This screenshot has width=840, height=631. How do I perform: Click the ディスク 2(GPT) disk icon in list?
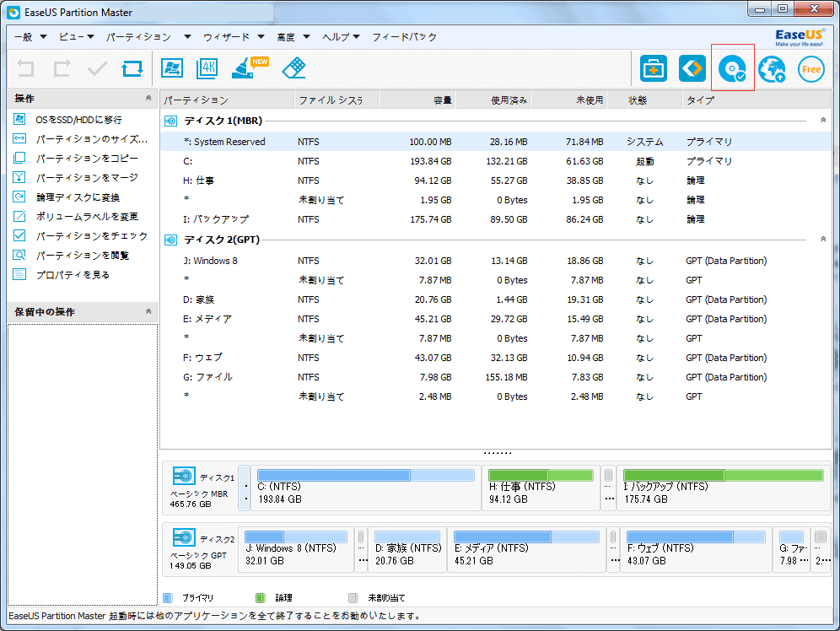170,240
